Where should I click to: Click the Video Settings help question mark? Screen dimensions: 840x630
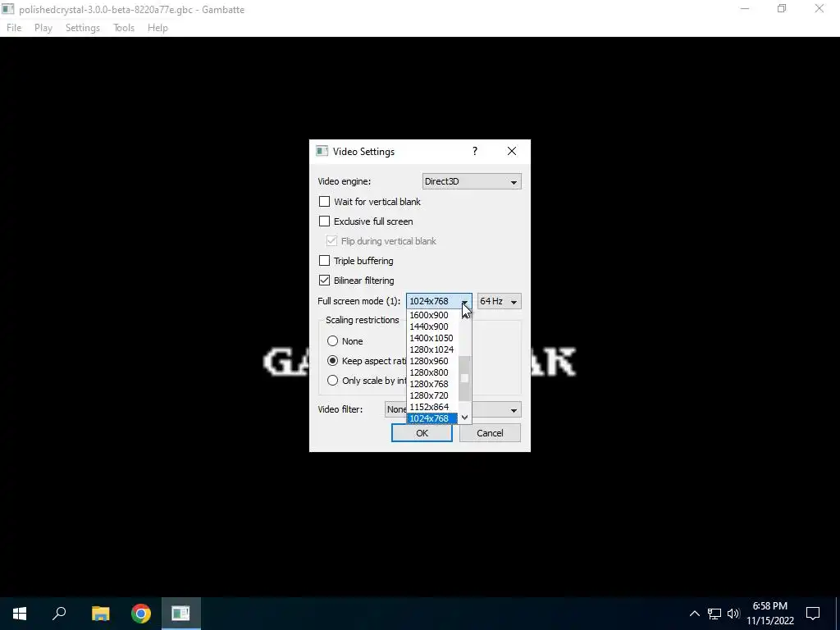click(475, 152)
